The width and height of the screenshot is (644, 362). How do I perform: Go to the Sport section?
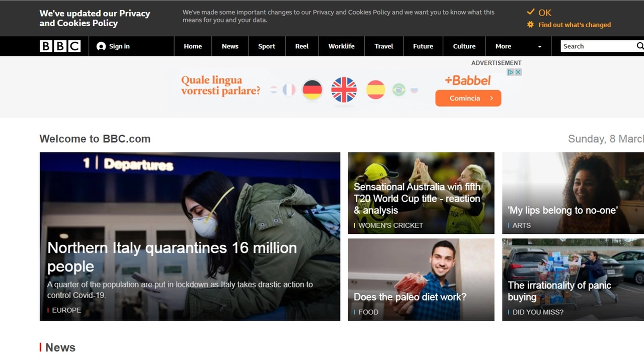pyautogui.click(x=267, y=46)
